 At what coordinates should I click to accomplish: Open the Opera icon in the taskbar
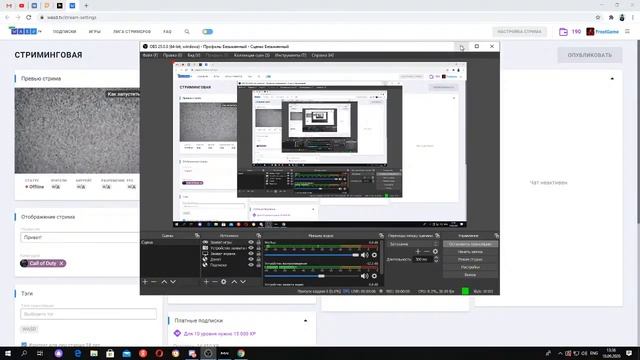159,353
